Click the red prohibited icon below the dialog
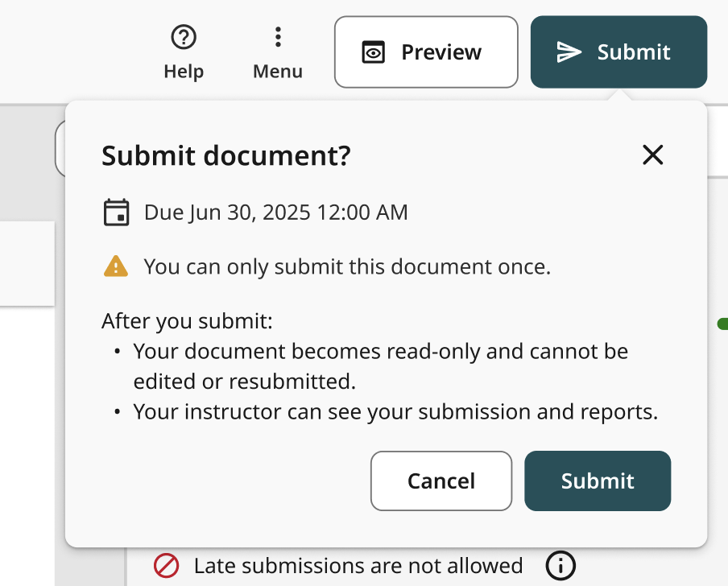Image resolution: width=728 pixels, height=586 pixels. 166,566
